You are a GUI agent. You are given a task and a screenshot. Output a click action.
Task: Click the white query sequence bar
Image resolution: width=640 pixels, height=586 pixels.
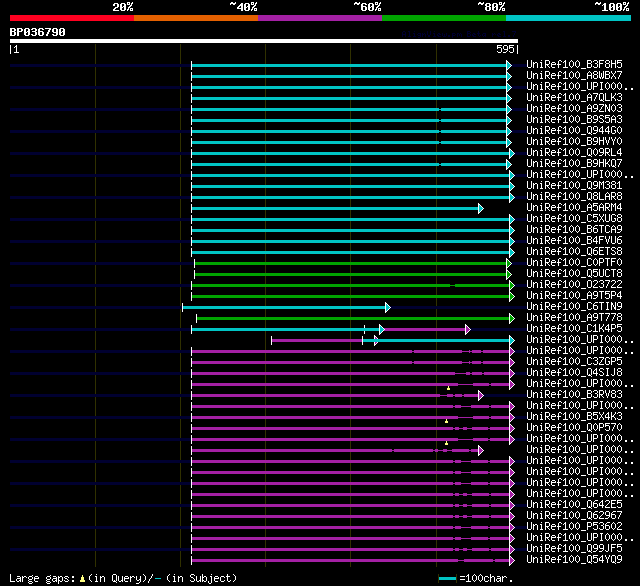pos(264,41)
